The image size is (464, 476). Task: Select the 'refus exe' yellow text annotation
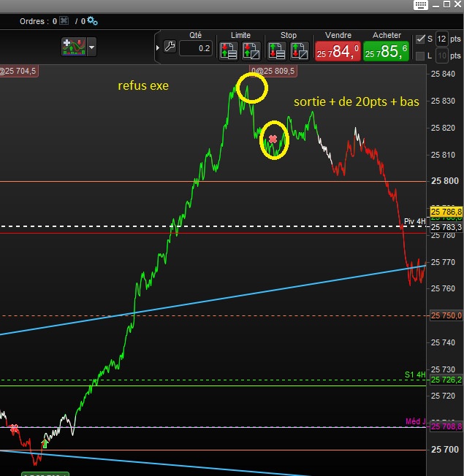click(143, 86)
